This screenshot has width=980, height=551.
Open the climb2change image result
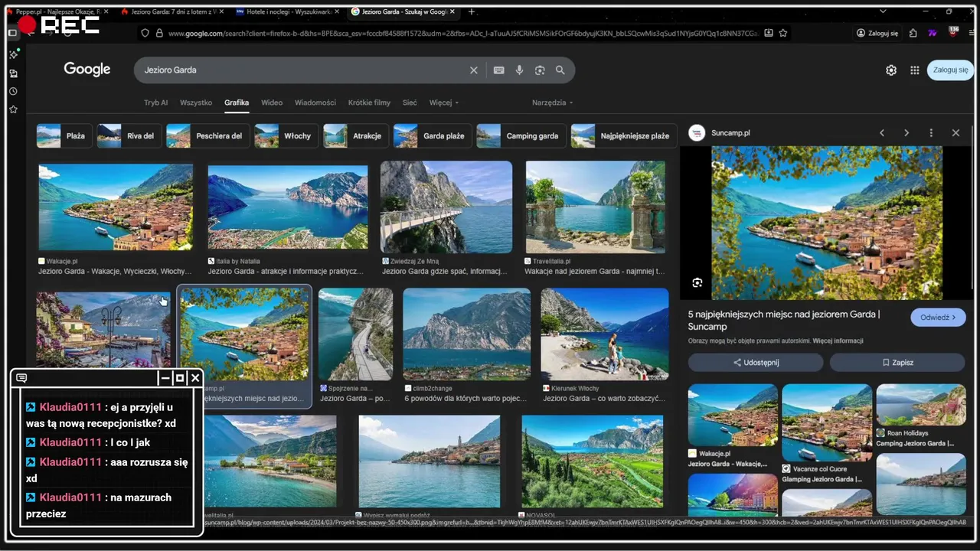467,334
